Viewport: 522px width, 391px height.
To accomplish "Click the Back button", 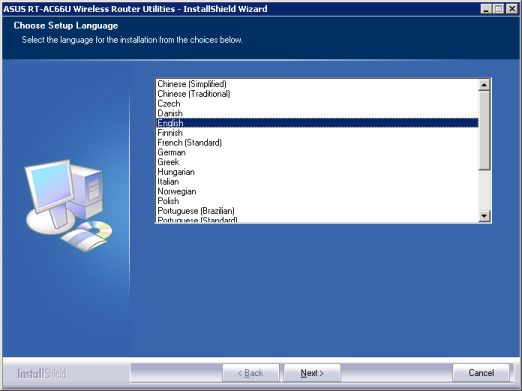I will click(251, 373).
